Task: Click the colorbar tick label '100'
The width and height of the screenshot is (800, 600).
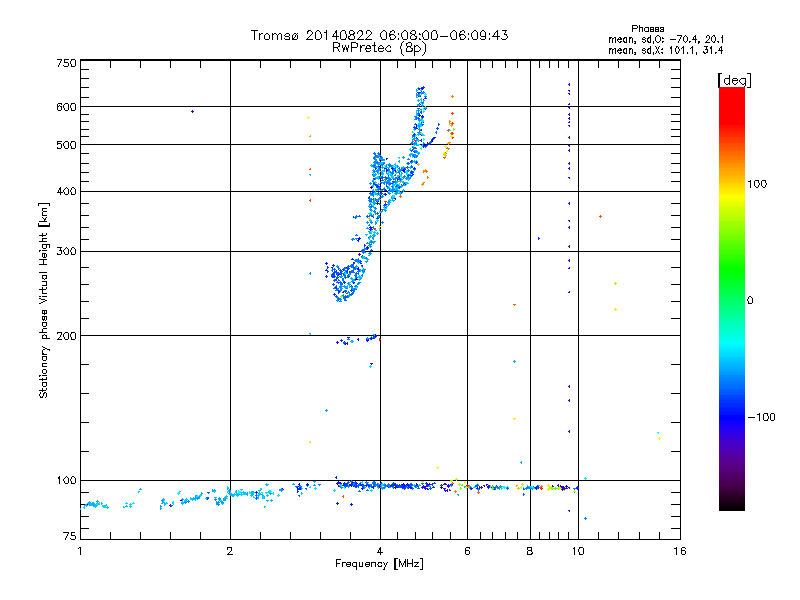Action: [757, 184]
